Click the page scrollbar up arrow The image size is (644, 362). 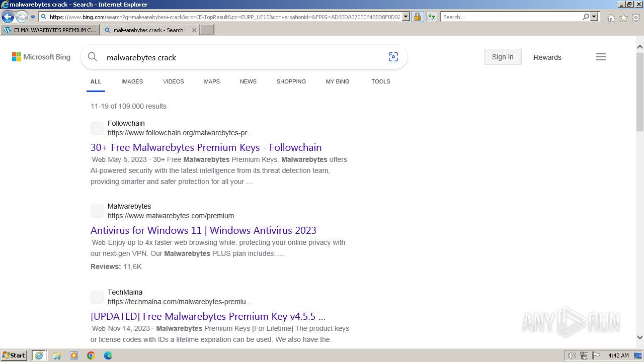(640, 47)
